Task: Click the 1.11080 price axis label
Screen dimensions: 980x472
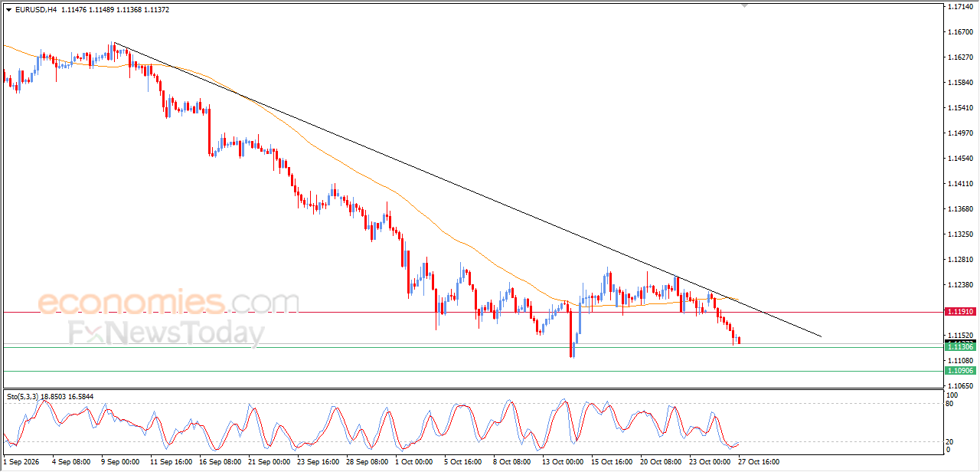Action: pos(960,360)
